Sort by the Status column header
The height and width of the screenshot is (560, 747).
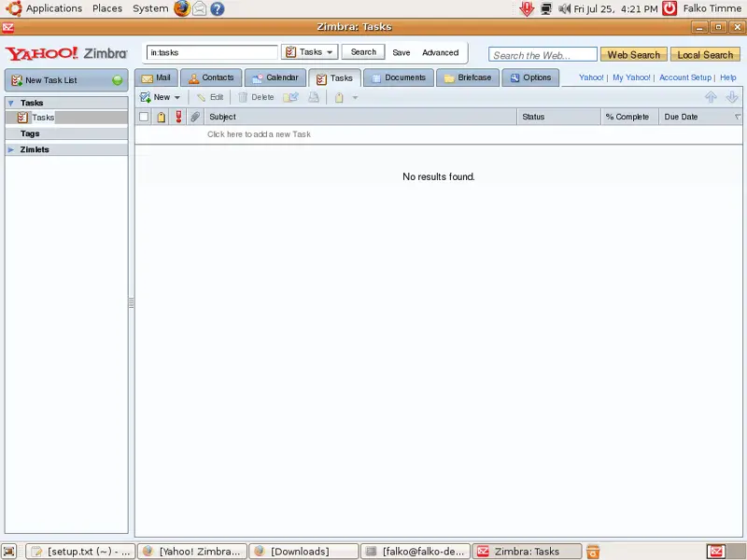[x=558, y=117]
